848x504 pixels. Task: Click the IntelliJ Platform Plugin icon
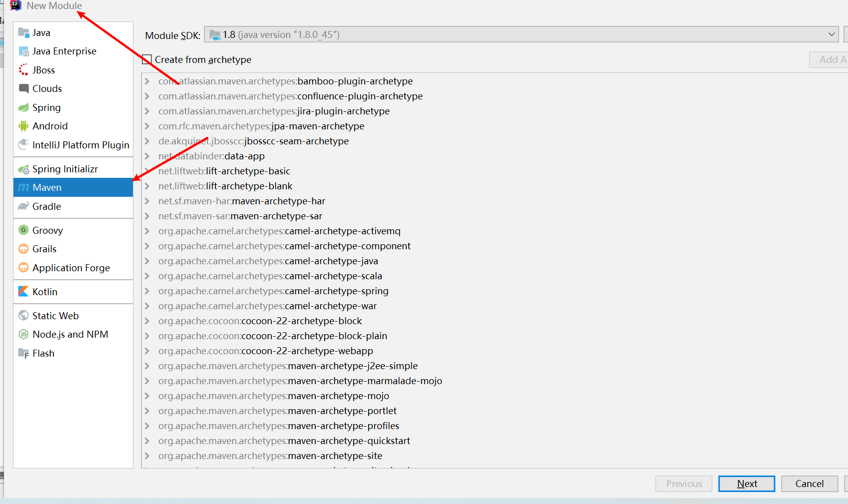click(x=23, y=145)
